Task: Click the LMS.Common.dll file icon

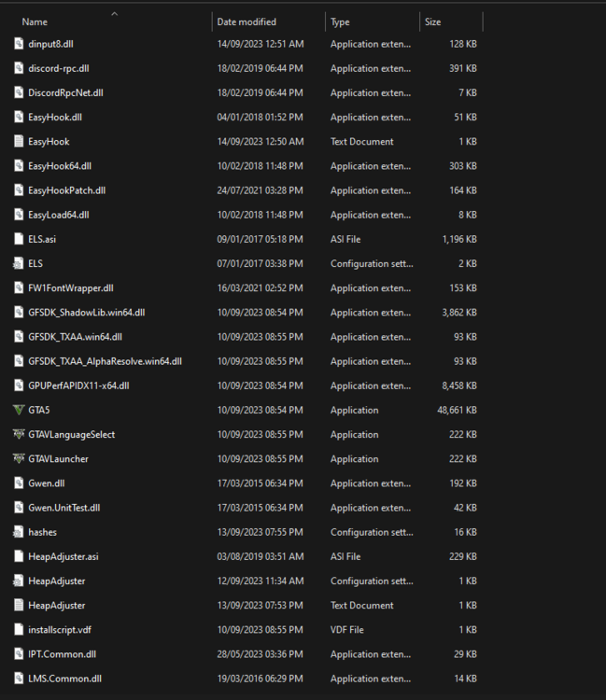Action: pyautogui.click(x=19, y=679)
